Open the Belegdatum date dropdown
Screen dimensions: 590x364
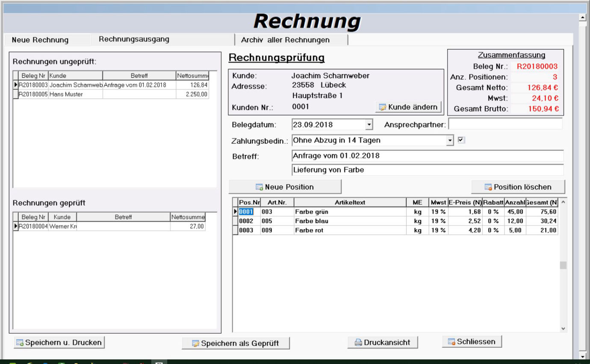coord(369,125)
